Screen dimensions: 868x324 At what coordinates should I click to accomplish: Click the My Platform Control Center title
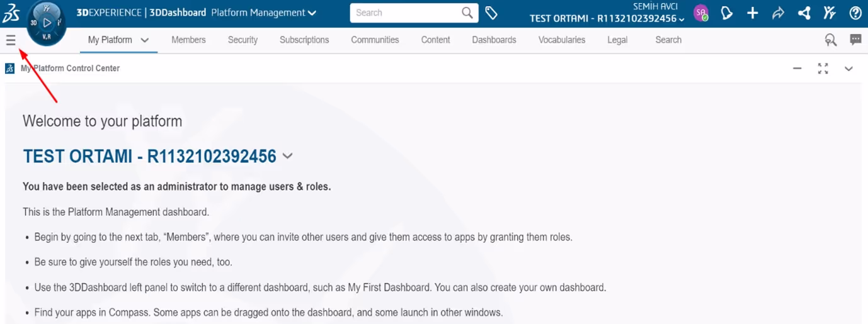(70, 68)
